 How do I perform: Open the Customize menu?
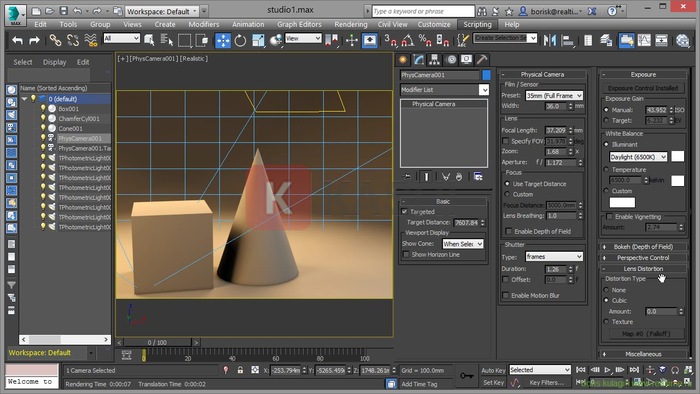(434, 25)
